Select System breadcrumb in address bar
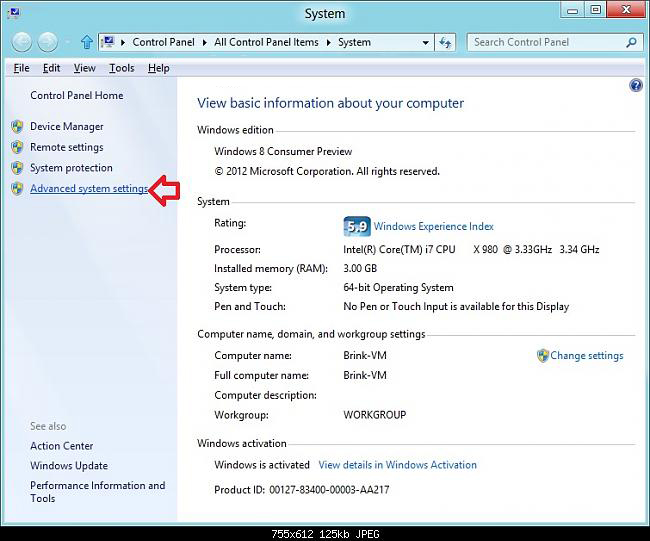650x541 pixels. coord(354,42)
